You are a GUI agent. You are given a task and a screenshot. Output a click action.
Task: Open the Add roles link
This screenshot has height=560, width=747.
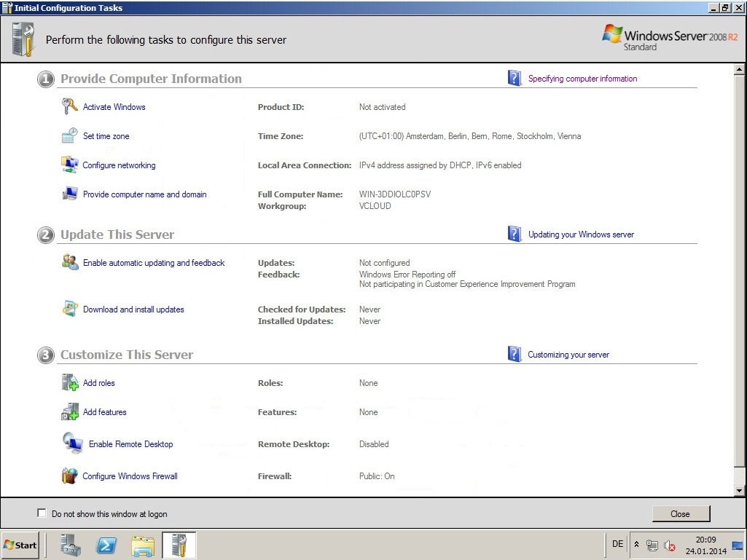[99, 383]
